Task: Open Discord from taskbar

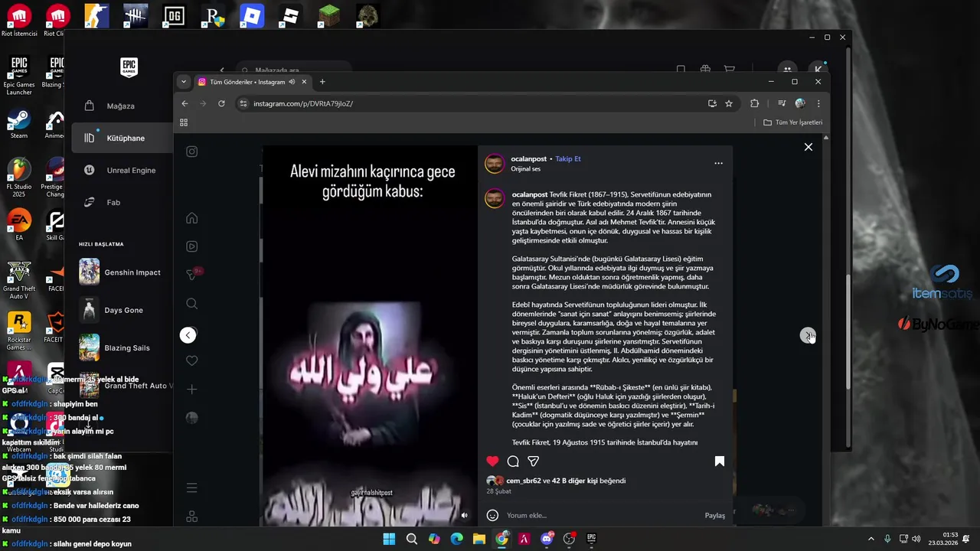Action: coord(547,539)
